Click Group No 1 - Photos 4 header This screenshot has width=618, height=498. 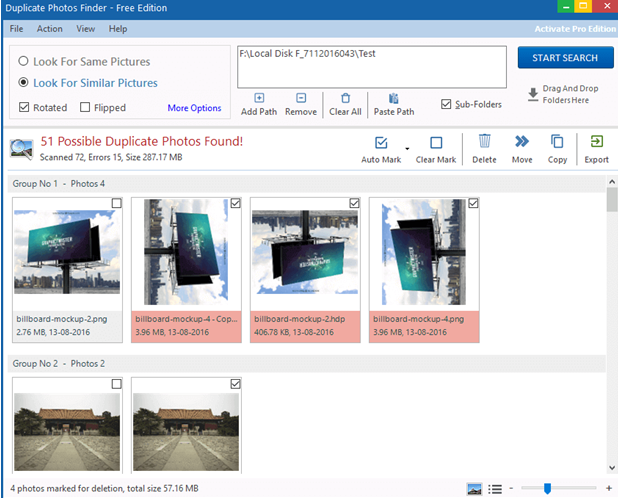click(x=307, y=184)
